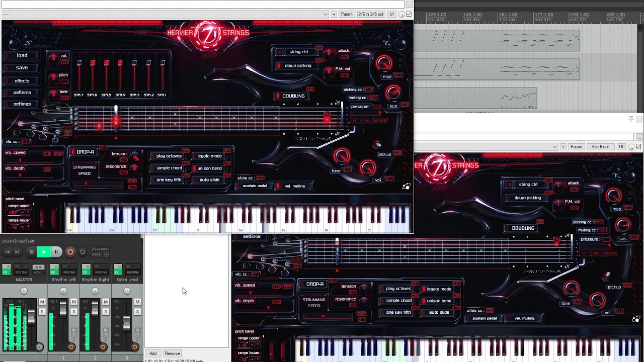Toggle 'legato mode' in the top plugin
Viewport: 644px width, 362px height.
[x=209, y=156]
